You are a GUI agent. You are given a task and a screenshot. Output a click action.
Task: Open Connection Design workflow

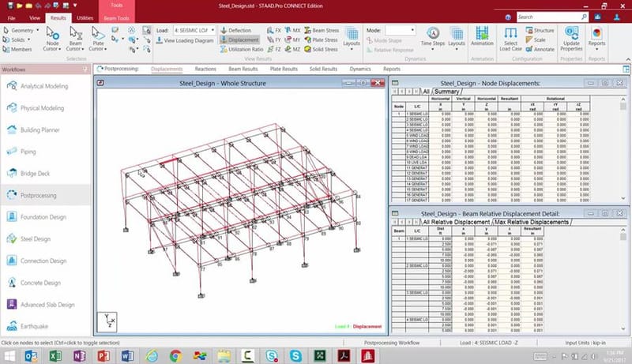coord(45,261)
